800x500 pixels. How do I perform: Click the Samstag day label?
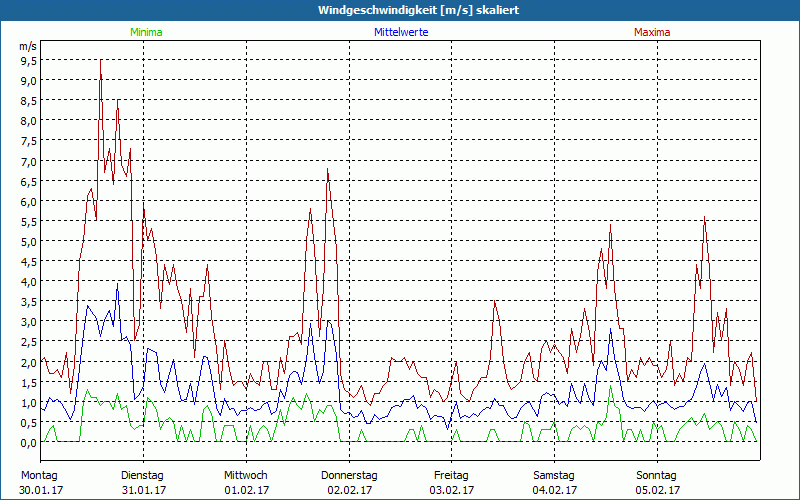pyautogui.click(x=554, y=476)
